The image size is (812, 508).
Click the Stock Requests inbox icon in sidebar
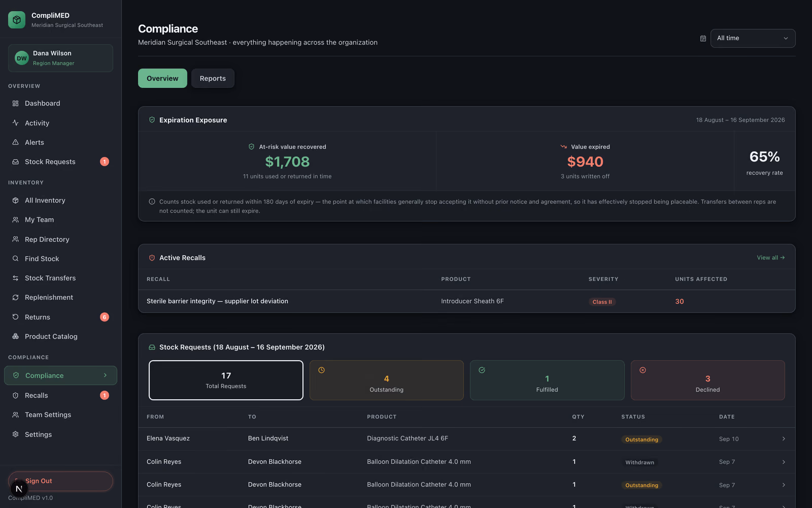[x=15, y=162]
